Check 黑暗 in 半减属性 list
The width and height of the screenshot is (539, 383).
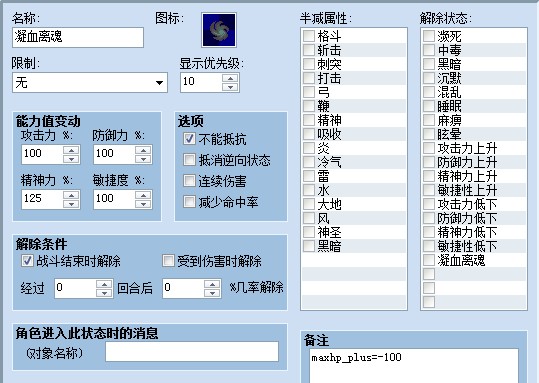coord(309,246)
